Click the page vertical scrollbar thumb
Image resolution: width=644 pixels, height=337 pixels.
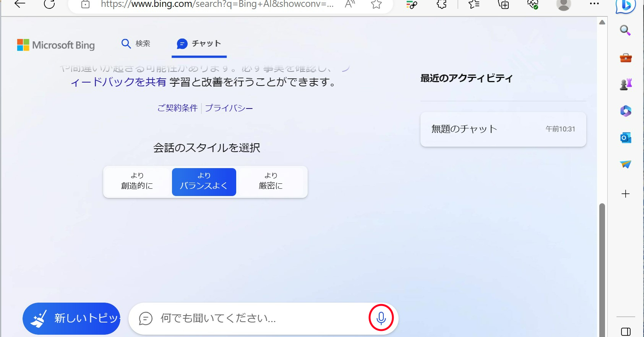pos(602,270)
